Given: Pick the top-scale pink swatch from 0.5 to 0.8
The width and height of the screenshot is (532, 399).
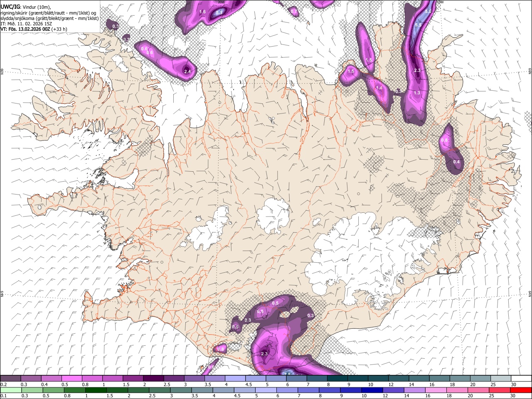Looking at the screenshot, I should coord(72,379).
